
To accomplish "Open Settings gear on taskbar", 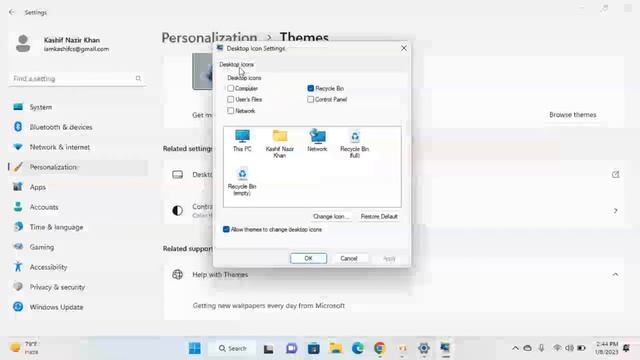I will pyautogui.click(x=424, y=348).
